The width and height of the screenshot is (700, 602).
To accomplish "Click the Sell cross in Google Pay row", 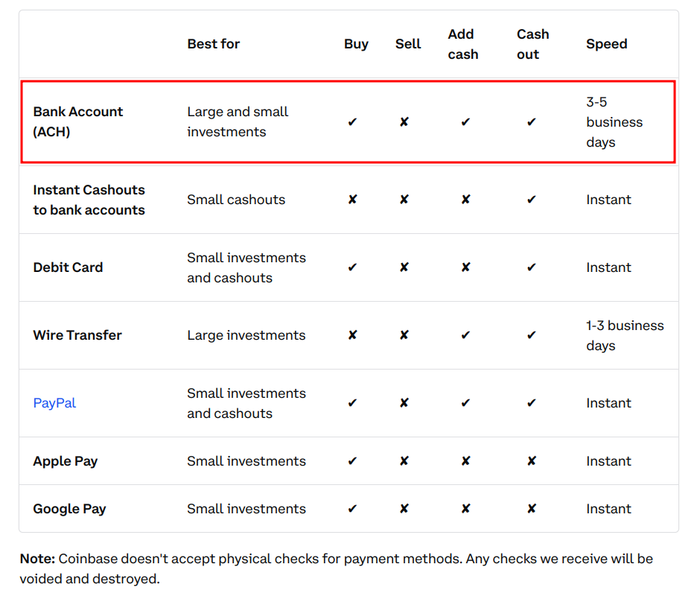I will tap(404, 509).
